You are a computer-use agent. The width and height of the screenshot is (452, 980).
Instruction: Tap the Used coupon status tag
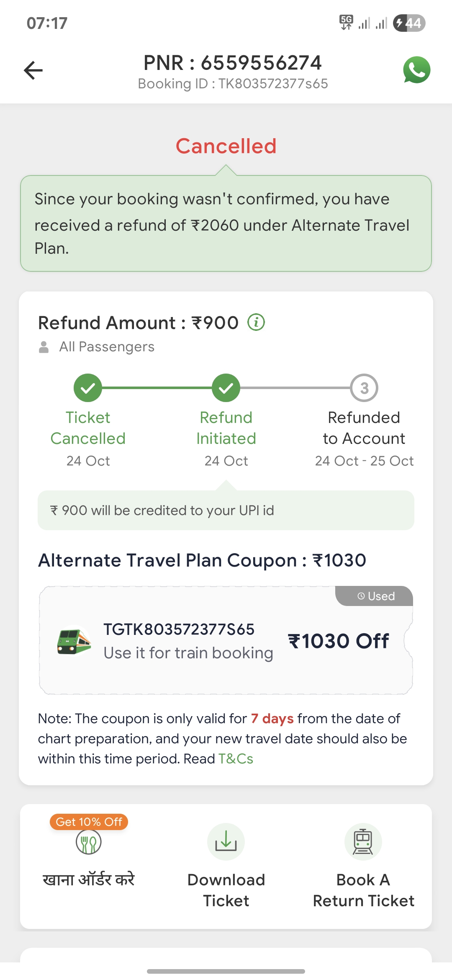[375, 596]
